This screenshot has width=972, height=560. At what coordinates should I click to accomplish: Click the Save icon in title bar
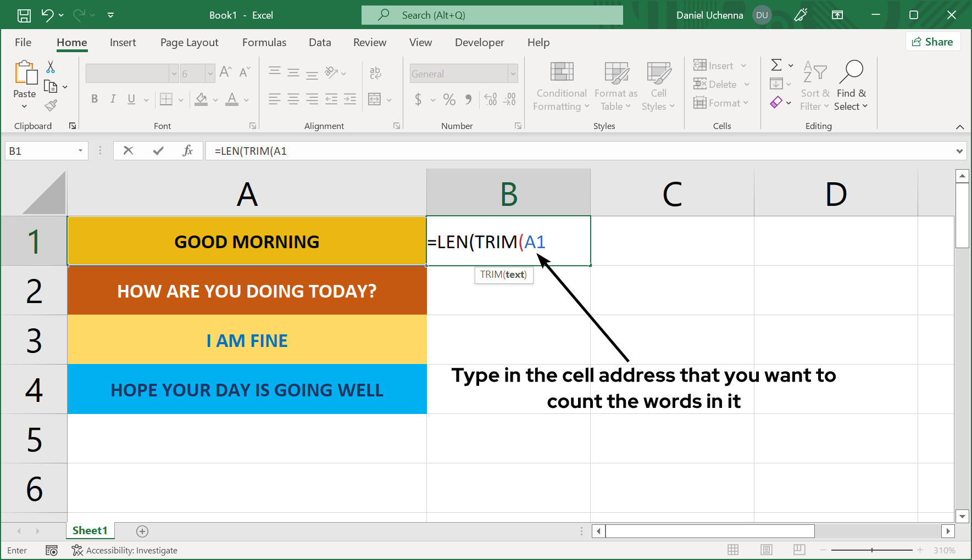[24, 15]
